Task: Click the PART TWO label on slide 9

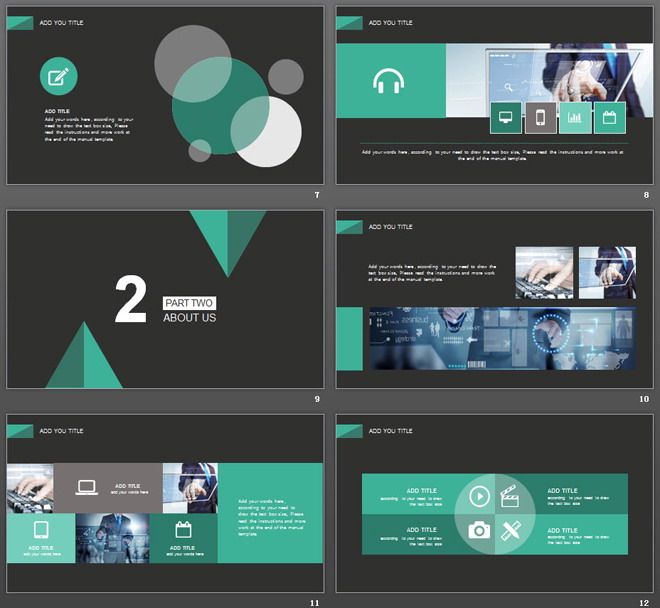Action: [x=189, y=303]
